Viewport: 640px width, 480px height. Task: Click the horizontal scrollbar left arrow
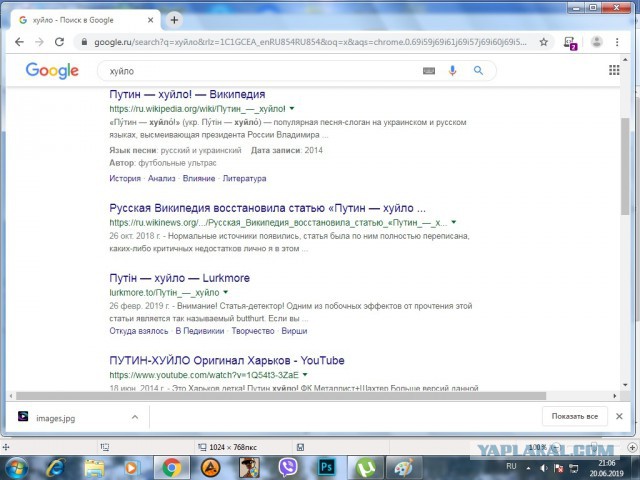(11, 396)
